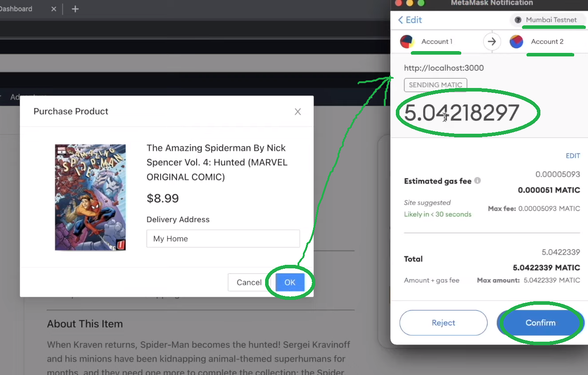This screenshot has height=375, width=588.
Task: Click the arrow icon between the accounts
Action: point(491,42)
